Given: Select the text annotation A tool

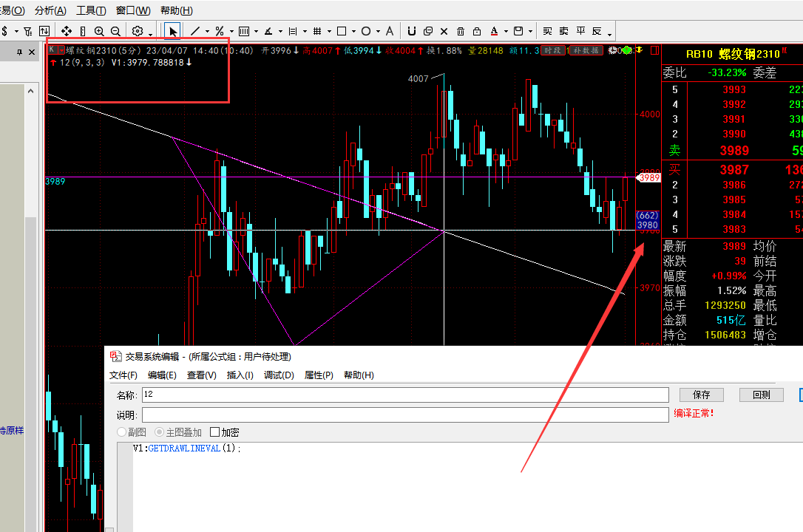Looking at the screenshot, I should pos(389,31).
